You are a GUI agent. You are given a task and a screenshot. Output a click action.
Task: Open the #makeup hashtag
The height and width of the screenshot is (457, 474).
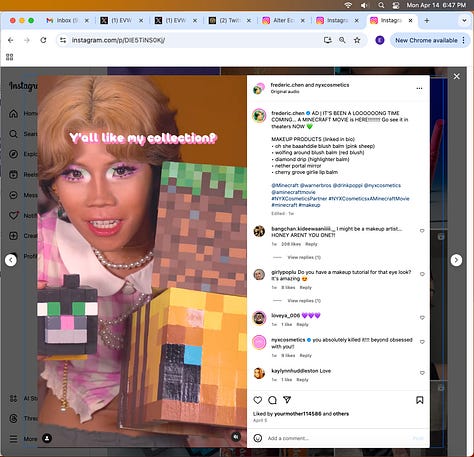309,205
